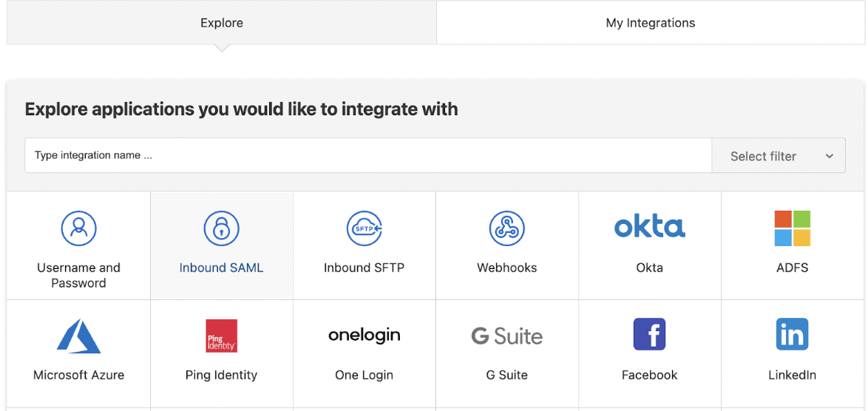Image resolution: width=868 pixels, height=411 pixels.
Task: Click the Inbound SAML label link
Action: [221, 268]
